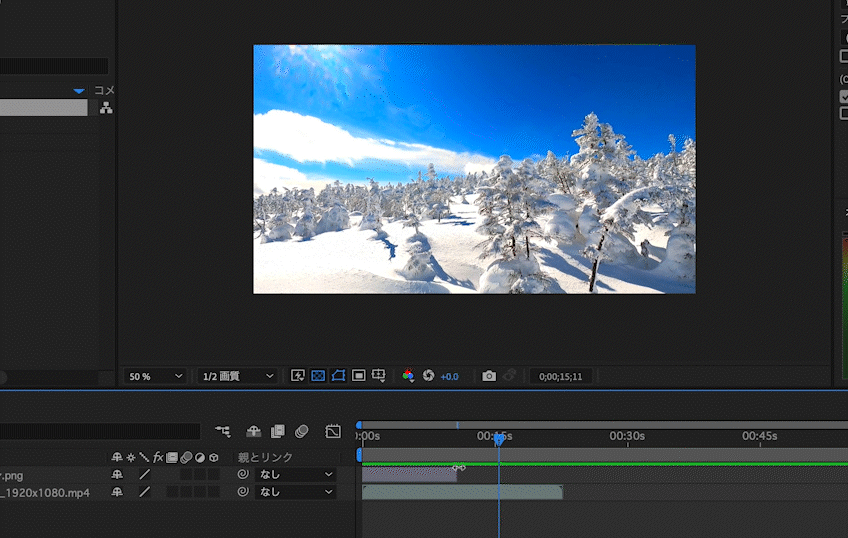Toggle mask and shape path visibility

(x=339, y=376)
